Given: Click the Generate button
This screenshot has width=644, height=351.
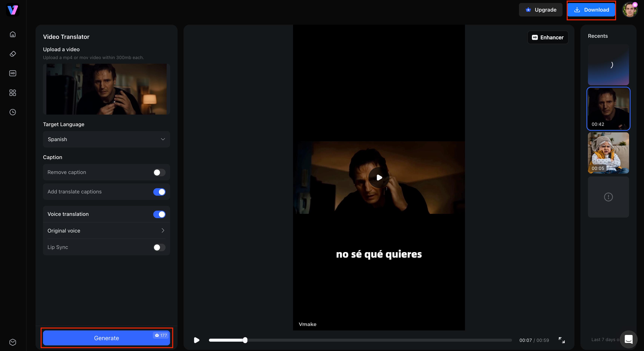Looking at the screenshot, I should (107, 338).
